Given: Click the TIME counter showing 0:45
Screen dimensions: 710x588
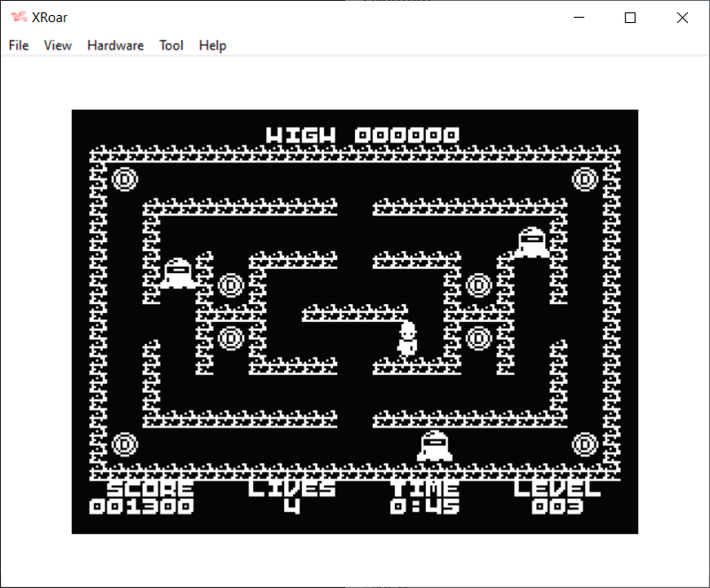Looking at the screenshot, I should click(x=425, y=506).
